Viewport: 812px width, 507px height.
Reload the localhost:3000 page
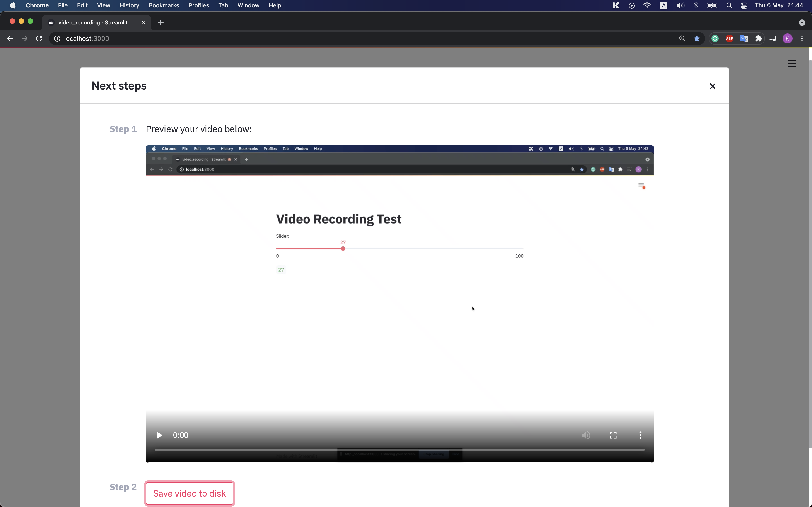click(x=39, y=38)
